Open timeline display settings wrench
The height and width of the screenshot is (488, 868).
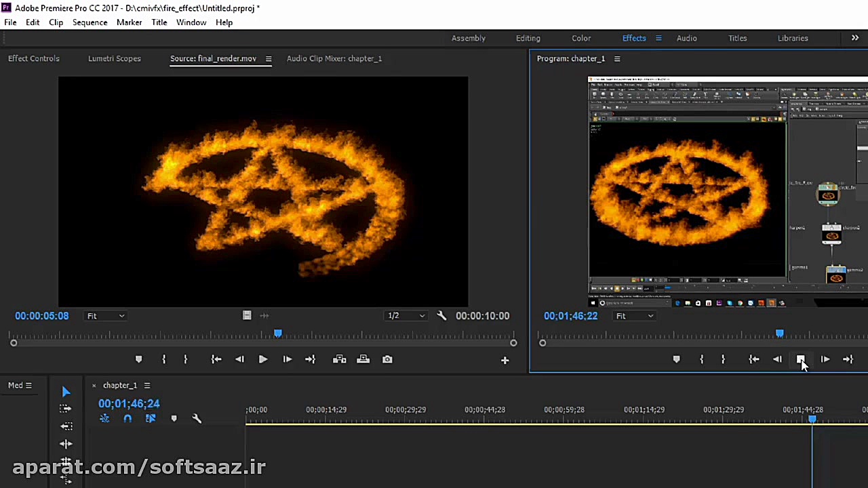(x=197, y=419)
